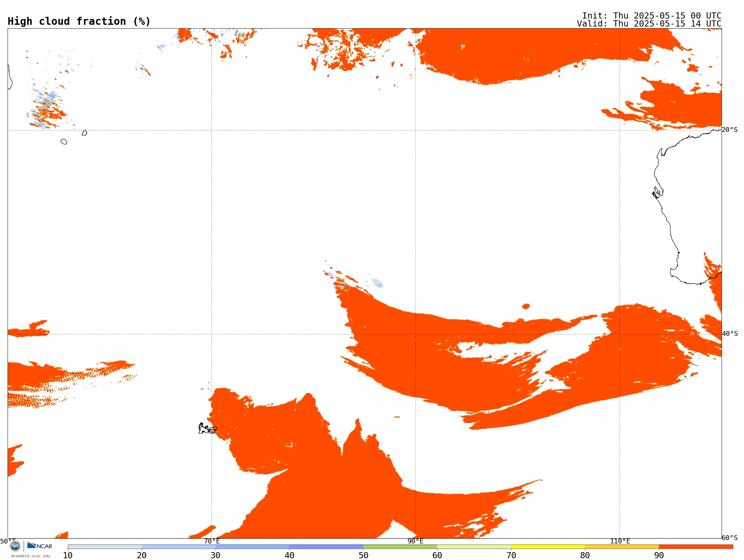Image resolution: width=744 pixels, height=560 pixels.
Task: Click the Shark Bay peninsula on Australia's west coast
Action: click(x=657, y=192)
